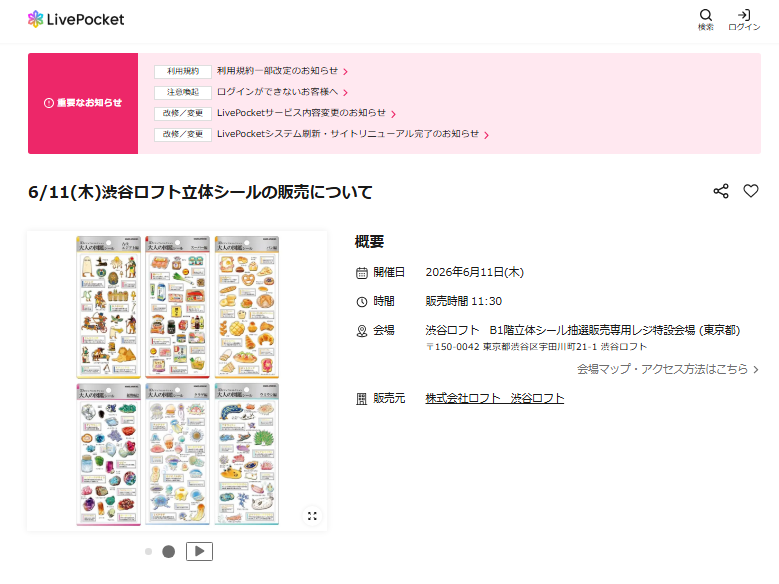
Task: Select the first carousel dot
Action: pyautogui.click(x=148, y=551)
